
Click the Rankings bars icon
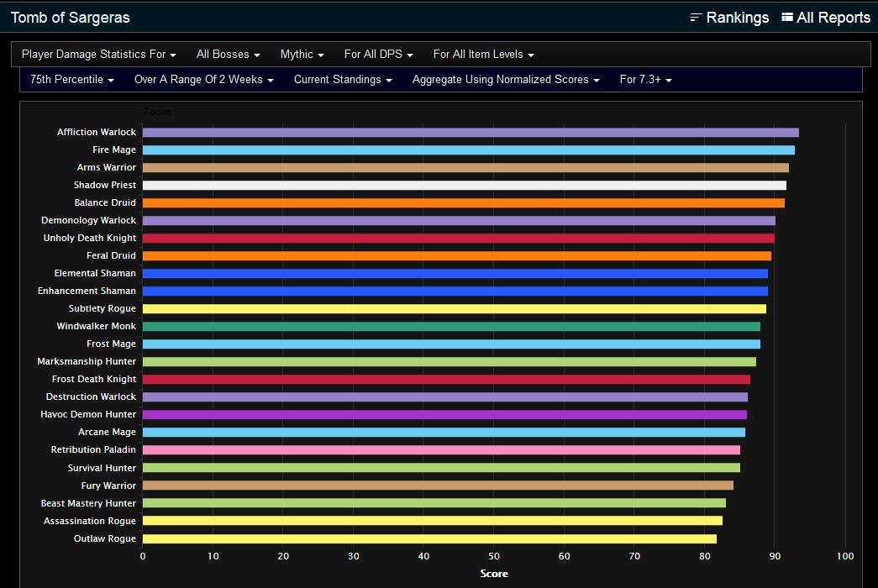click(696, 18)
